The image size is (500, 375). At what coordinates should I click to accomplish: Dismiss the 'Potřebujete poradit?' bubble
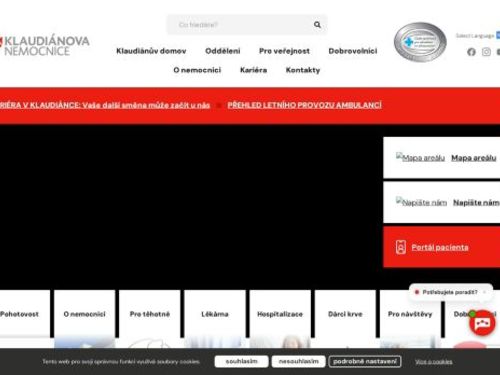coord(484,292)
